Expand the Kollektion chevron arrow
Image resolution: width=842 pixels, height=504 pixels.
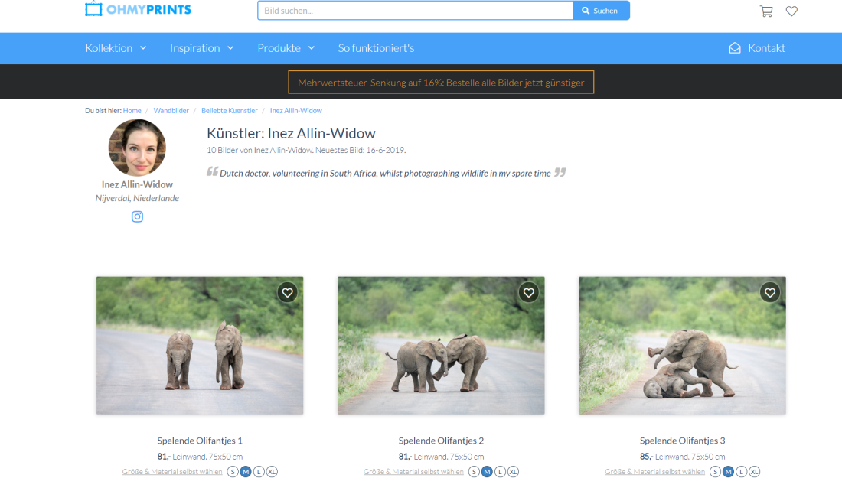click(143, 47)
